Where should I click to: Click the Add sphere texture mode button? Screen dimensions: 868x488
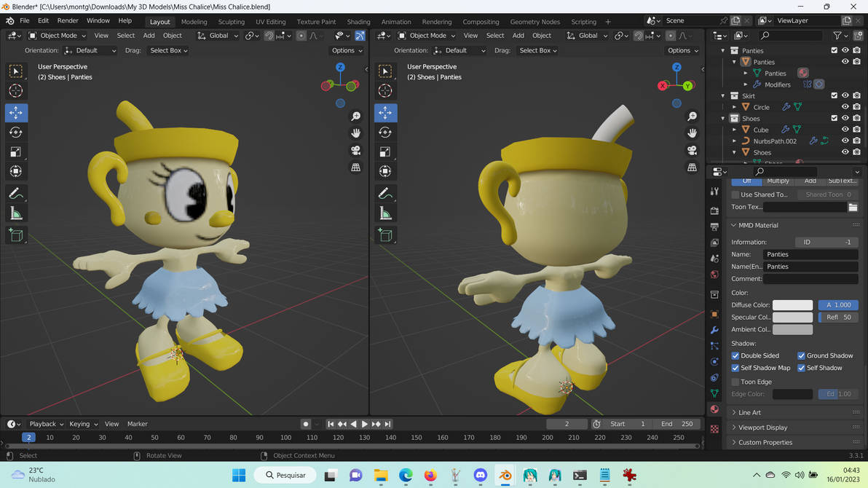[810, 181]
